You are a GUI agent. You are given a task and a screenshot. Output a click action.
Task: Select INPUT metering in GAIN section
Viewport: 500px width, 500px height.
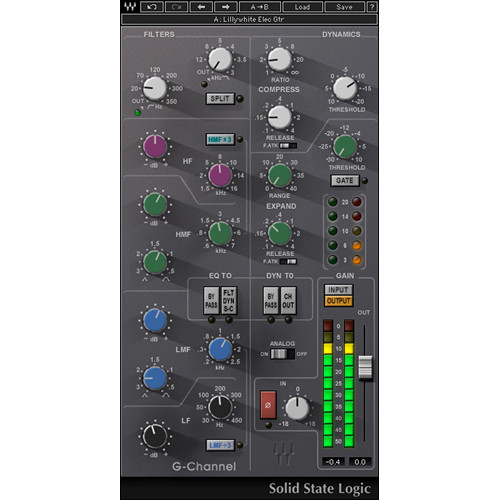[x=339, y=290]
